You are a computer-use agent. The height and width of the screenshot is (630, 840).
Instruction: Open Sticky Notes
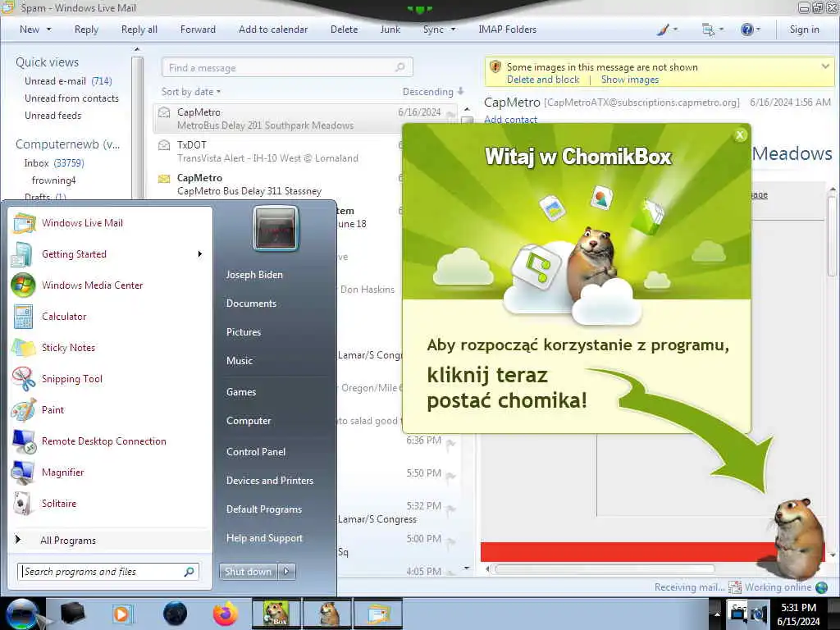click(x=68, y=347)
